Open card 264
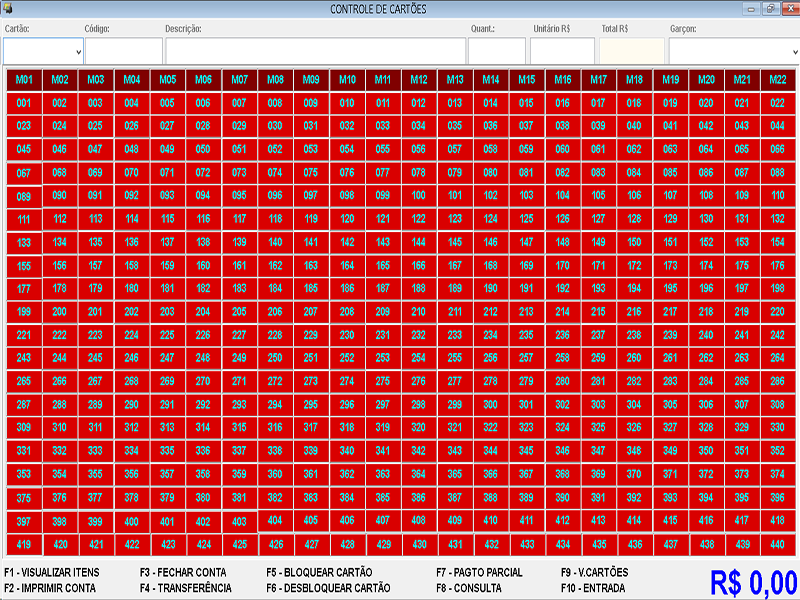Screen dimensions: 800x600 pyautogui.click(x=778, y=358)
